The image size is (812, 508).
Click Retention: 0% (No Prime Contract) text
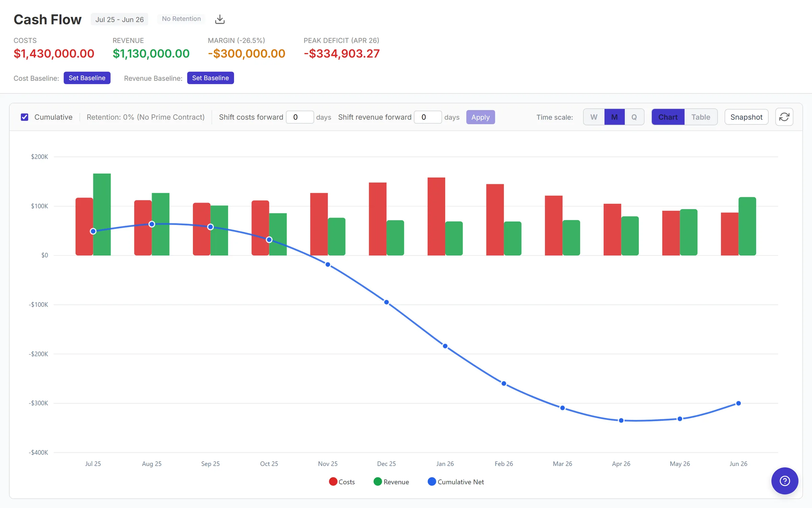coord(145,117)
